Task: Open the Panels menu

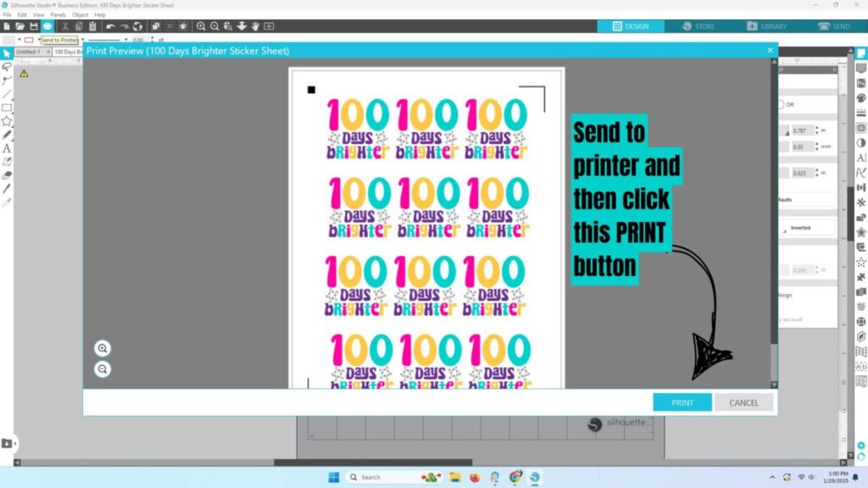Action: click(58, 15)
